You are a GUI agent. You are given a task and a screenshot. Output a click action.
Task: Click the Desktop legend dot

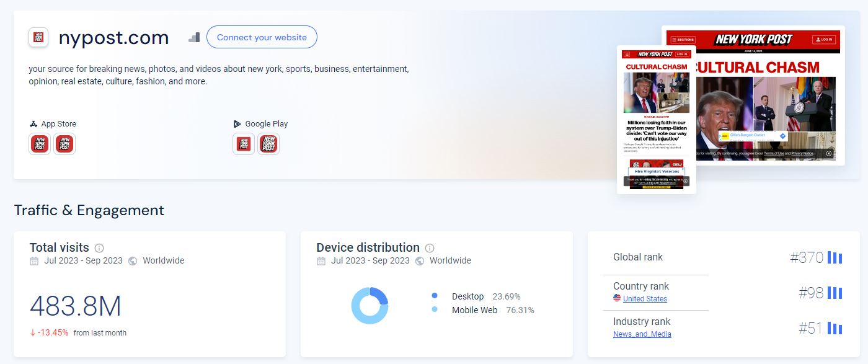tap(435, 296)
